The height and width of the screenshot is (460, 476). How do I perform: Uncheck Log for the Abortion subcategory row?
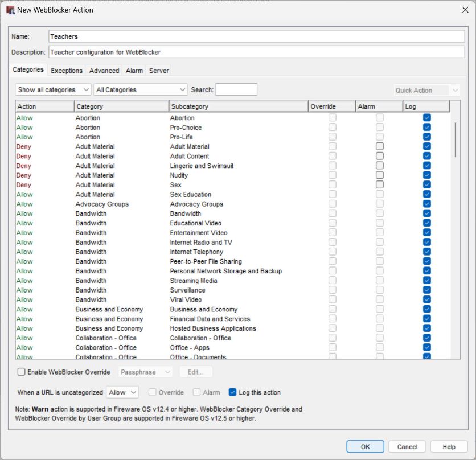(x=426, y=118)
